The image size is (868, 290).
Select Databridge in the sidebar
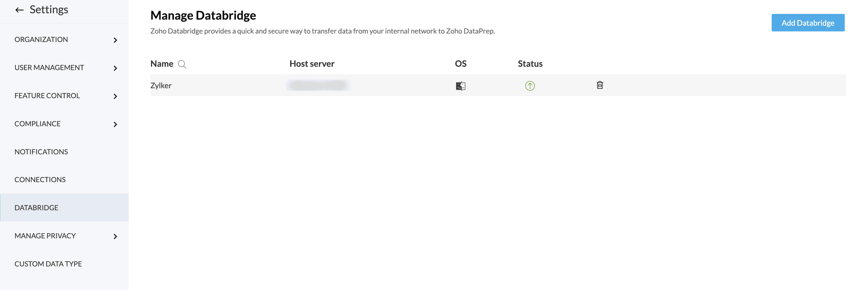36,208
